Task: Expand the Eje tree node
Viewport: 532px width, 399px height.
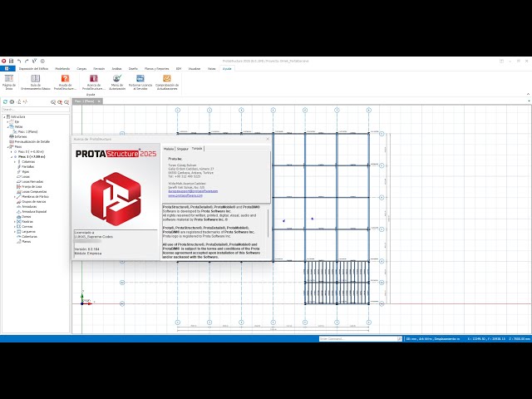Action: point(7,122)
